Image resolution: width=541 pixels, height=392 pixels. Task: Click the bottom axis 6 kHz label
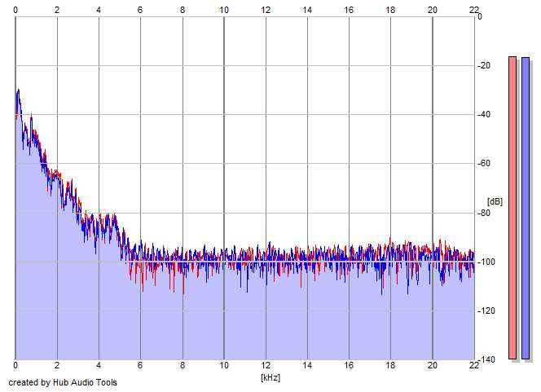[x=140, y=365]
